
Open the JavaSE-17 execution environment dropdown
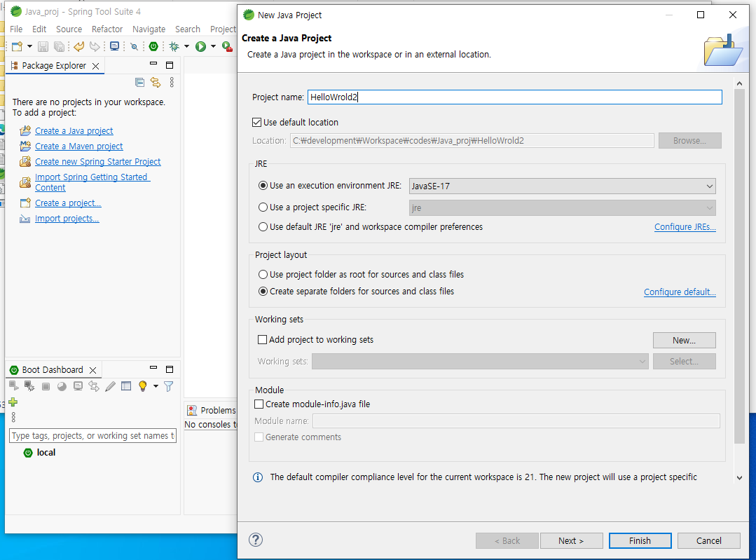(x=562, y=186)
